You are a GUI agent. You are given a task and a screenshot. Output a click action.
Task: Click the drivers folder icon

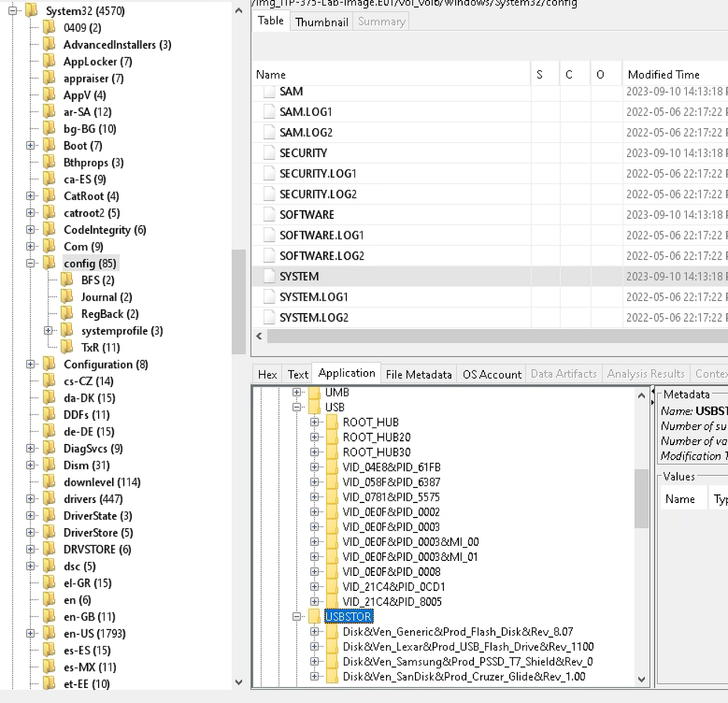[x=49, y=499]
